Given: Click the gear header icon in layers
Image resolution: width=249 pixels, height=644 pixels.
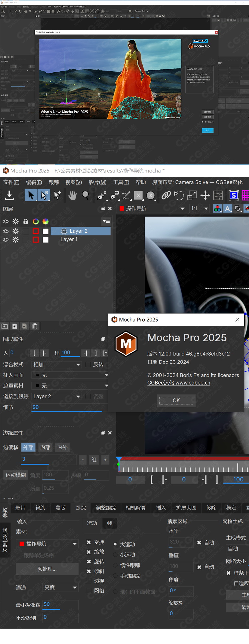Looking at the screenshot, I should click(16, 221).
